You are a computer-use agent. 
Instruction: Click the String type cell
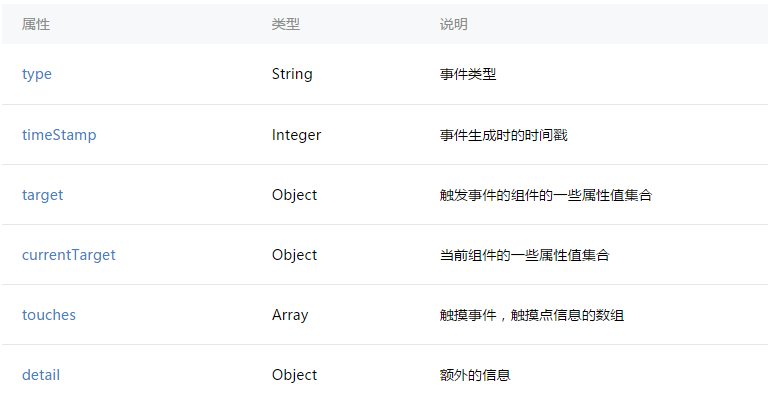pyautogui.click(x=292, y=74)
